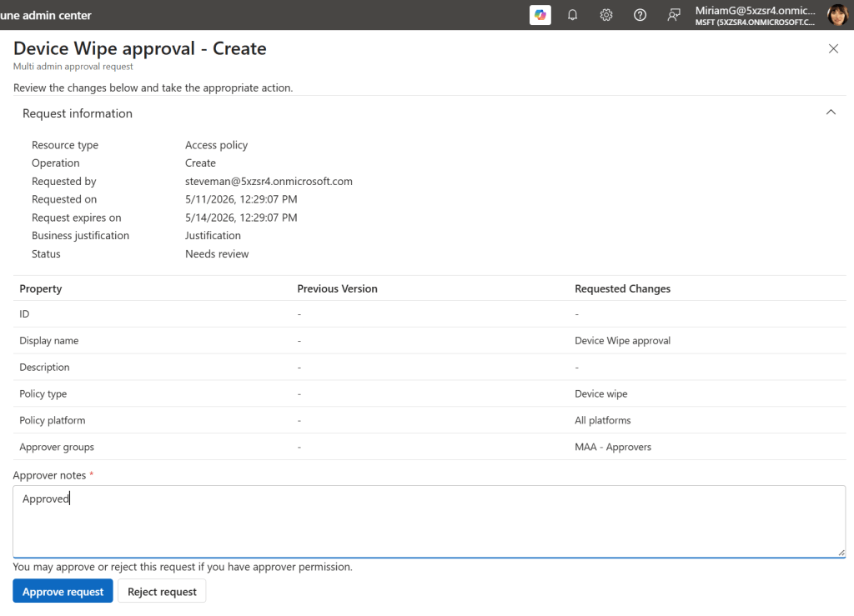Click the Requested Changes column header
Viewport: 854px width, 616px height.
(622, 288)
